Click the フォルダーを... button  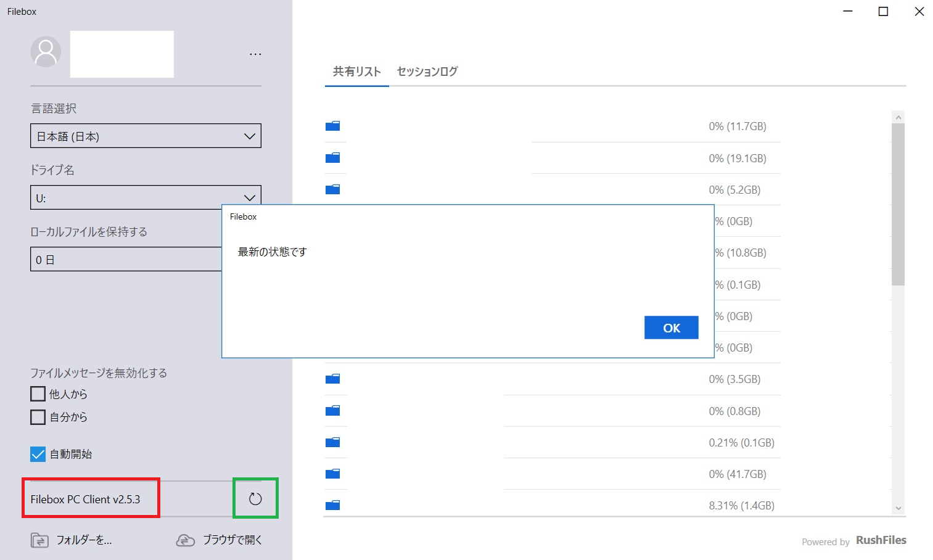[72, 540]
